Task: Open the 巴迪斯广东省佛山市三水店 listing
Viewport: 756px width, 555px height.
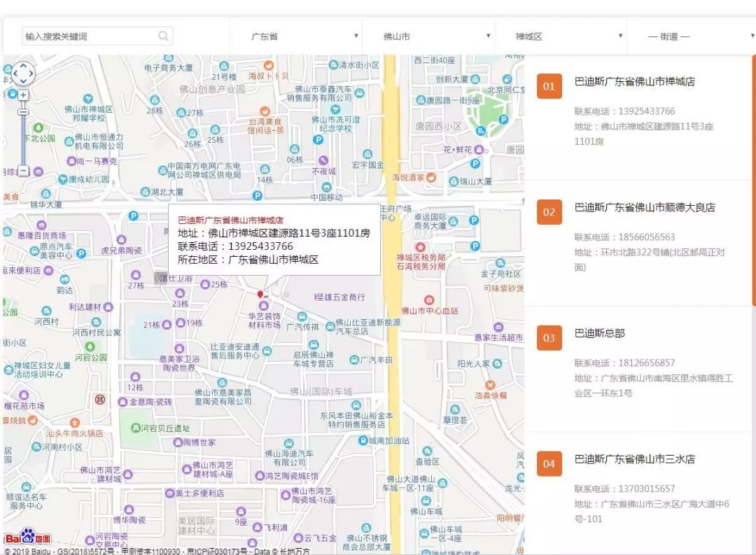Action: pyautogui.click(x=634, y=460)
